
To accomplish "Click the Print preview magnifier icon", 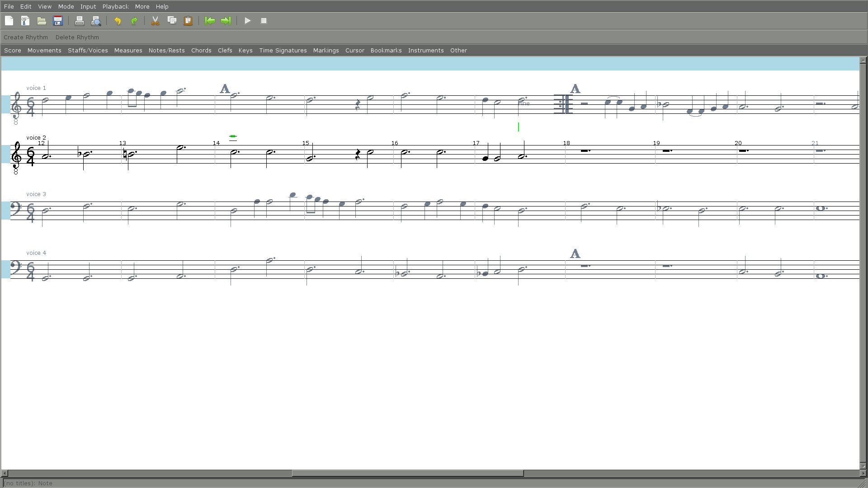I will tap(96, 21).
